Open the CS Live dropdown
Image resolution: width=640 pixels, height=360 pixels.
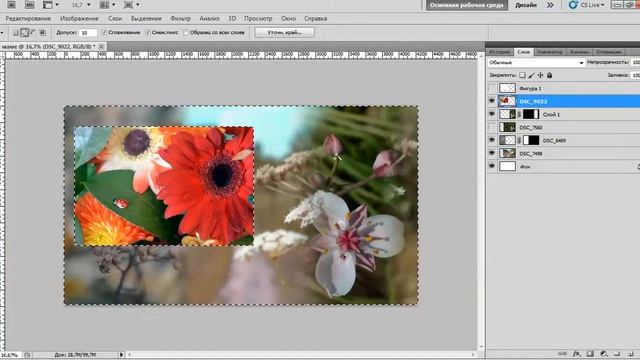593,5
